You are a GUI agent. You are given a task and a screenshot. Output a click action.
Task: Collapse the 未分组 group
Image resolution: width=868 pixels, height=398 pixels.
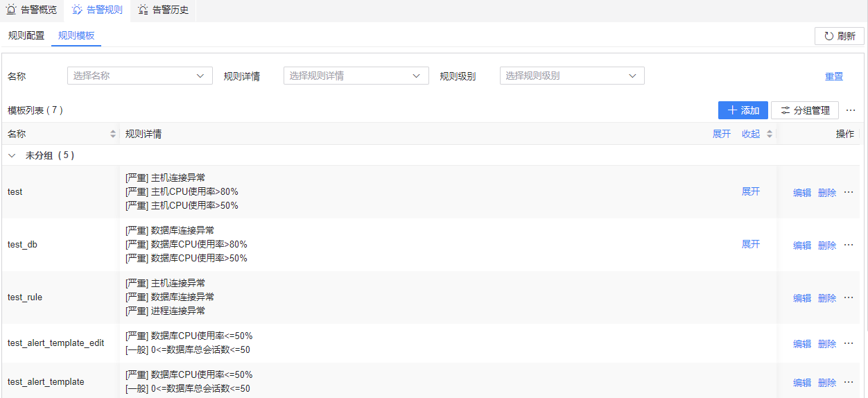click(x=12, y=155)
